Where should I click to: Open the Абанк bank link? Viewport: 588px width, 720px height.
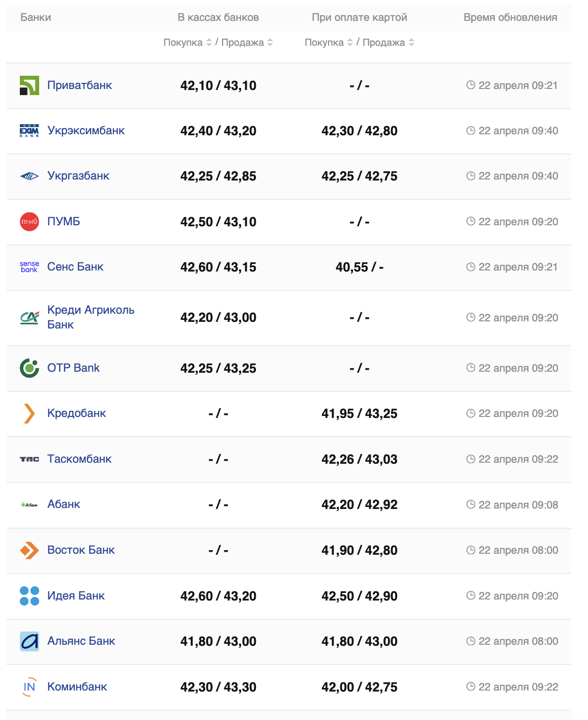click(x=64, y=504)
